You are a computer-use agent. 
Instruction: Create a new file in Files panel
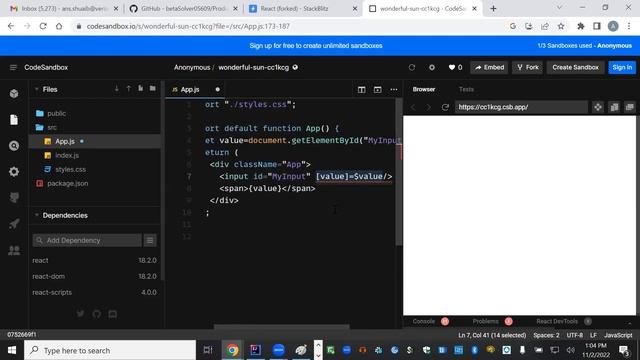tap(140, 89)
